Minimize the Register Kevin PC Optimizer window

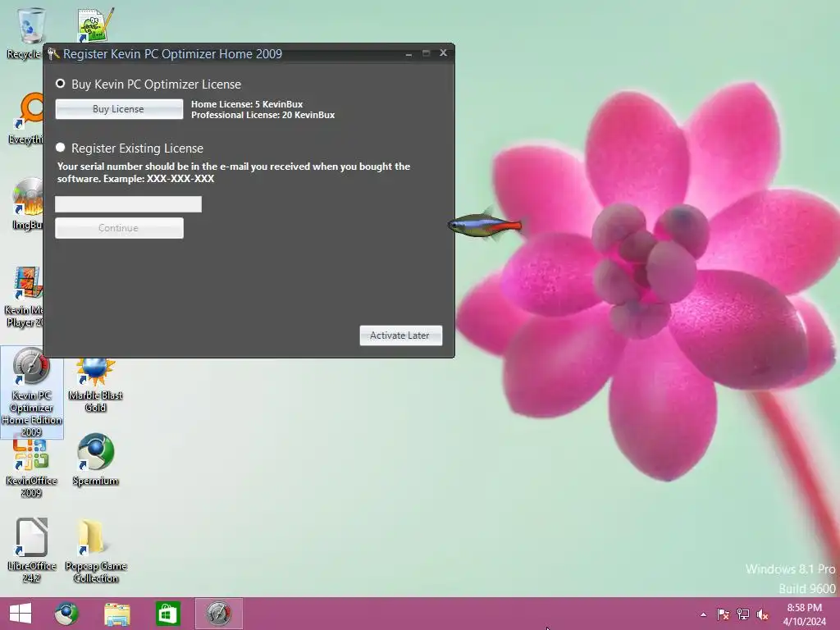coord(409,53)
